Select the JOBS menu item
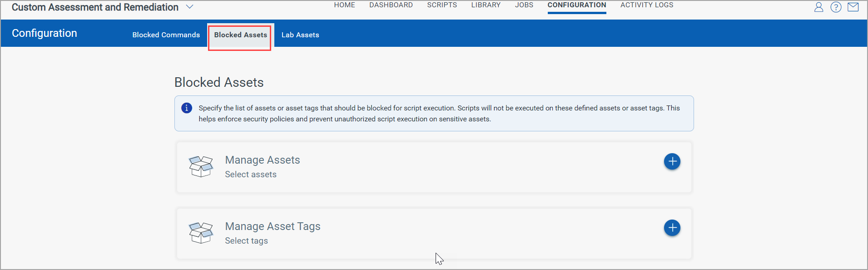Viewport: 868px width, 270px height. (524, 5)
